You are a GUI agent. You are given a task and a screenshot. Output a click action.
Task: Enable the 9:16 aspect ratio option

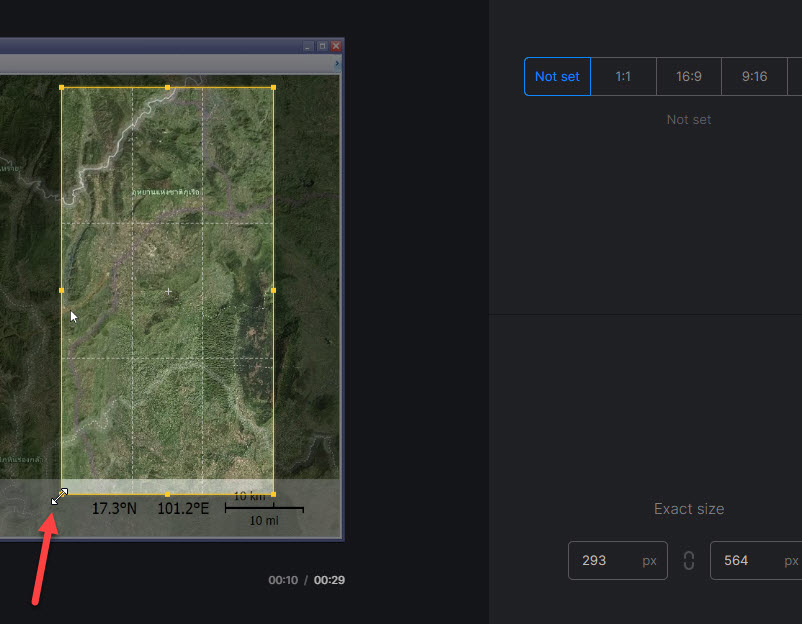point(755,76)
